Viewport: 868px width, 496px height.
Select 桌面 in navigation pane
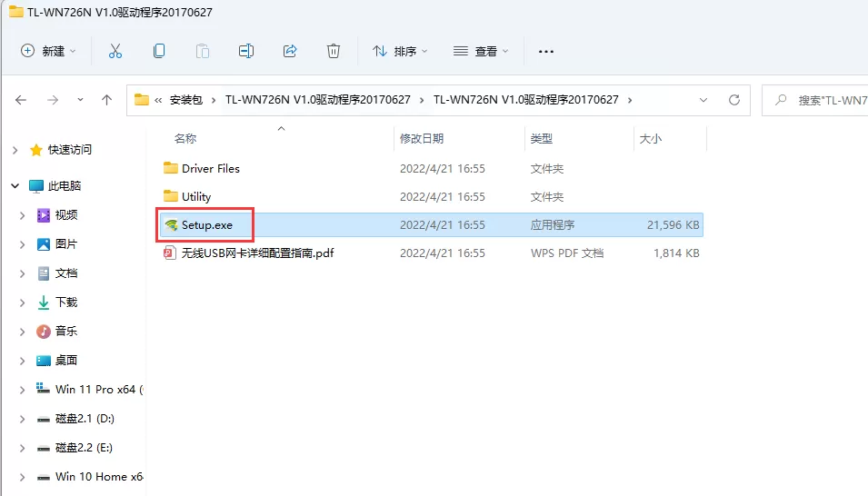tap(66, 361)
